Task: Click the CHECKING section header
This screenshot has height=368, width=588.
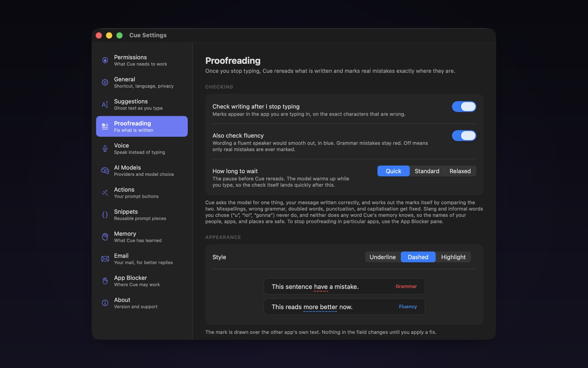Action: (x=219, y=87)
